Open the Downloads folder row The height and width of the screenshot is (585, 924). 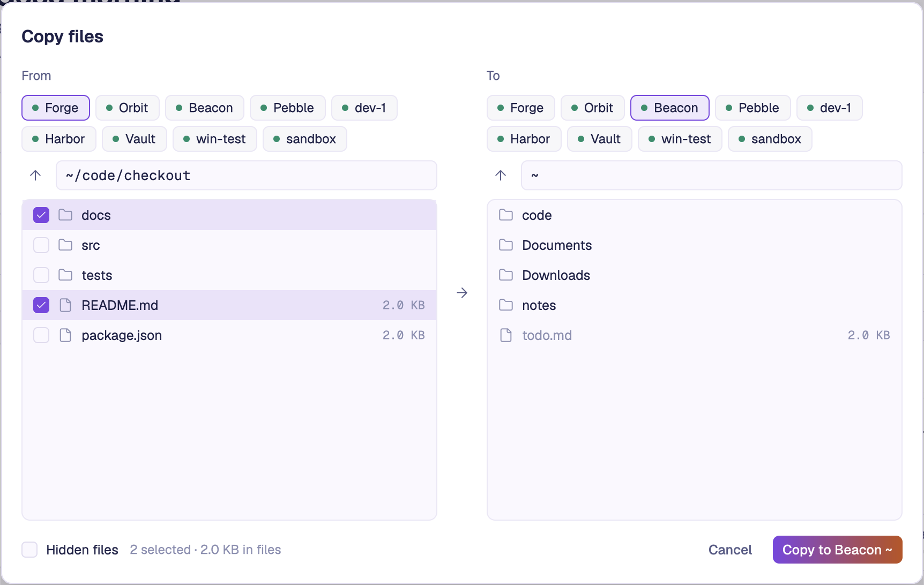[695, 275]
